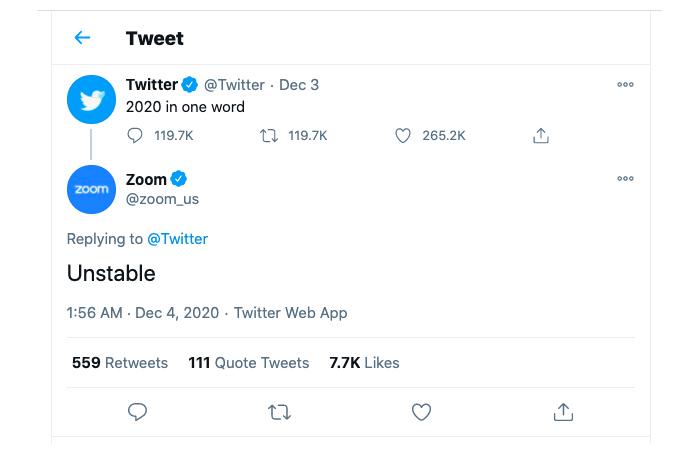The image size is (700, 450).
Task: Show the 7.7K Likes list
Action: tap(364, 362)
